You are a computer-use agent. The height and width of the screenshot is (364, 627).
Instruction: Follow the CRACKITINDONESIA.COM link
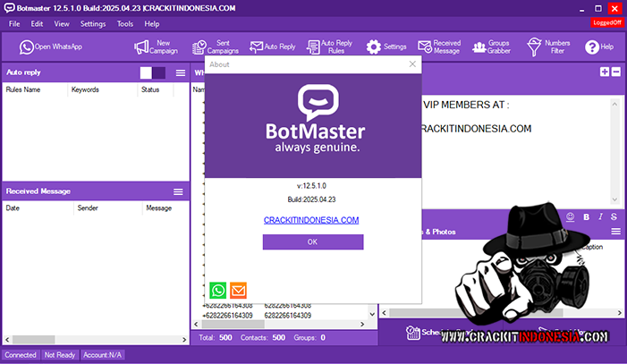click(311, 219)
